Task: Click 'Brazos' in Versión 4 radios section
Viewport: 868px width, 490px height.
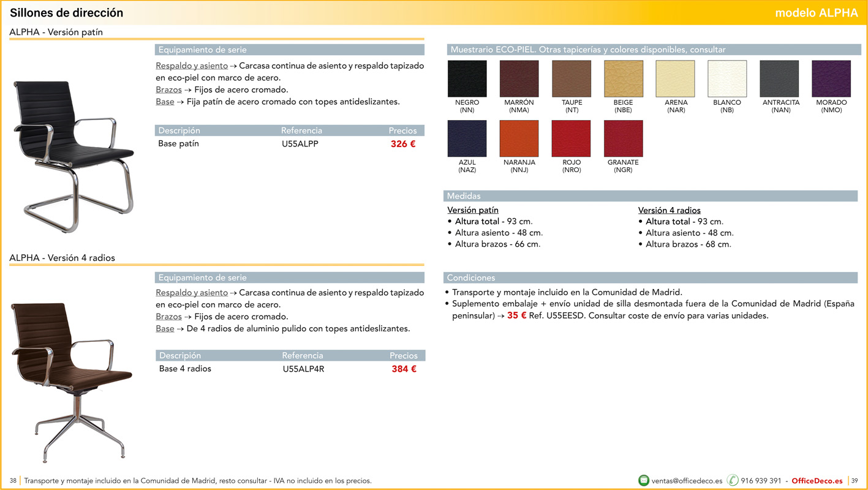Action: tap(168, 317)
